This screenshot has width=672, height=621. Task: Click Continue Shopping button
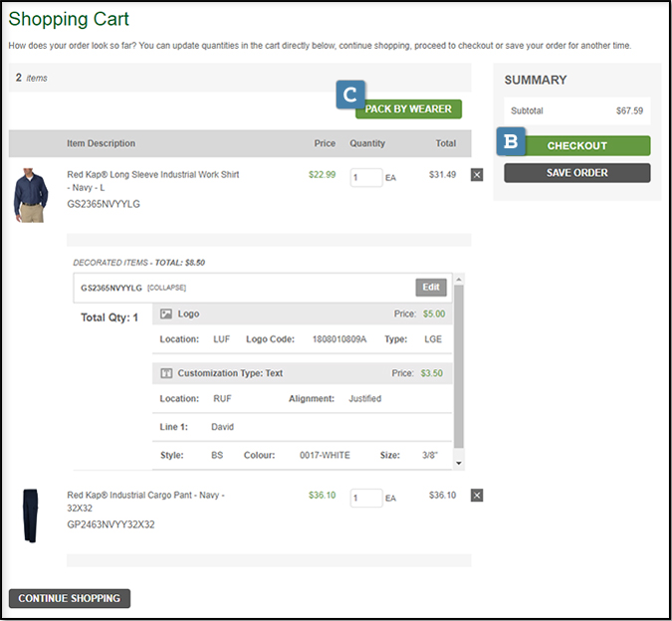69,598
